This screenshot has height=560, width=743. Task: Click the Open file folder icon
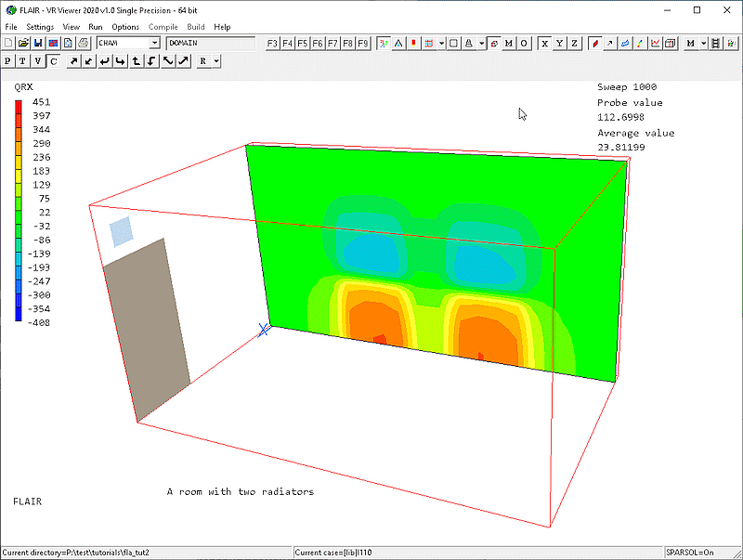[x=23, y=43]
